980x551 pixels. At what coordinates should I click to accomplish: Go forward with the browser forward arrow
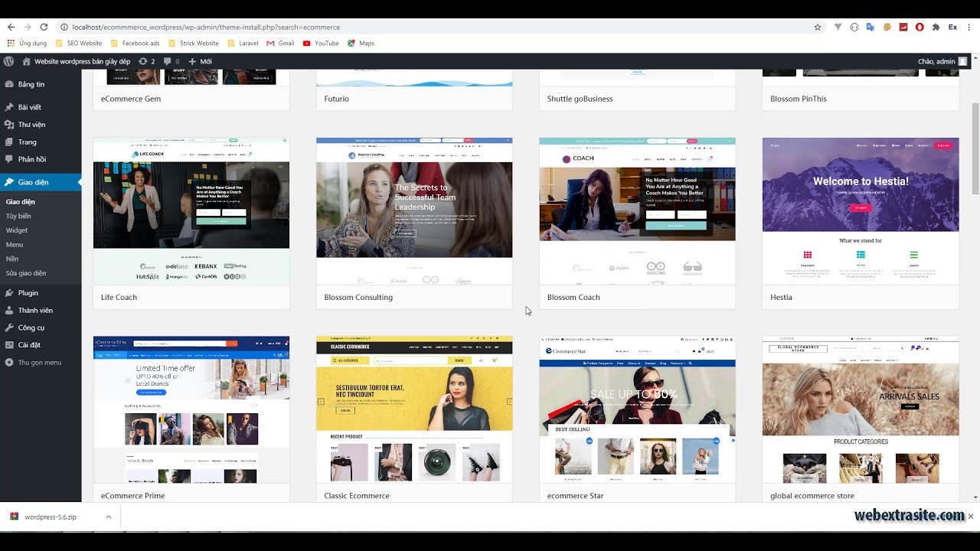[28, 27]
